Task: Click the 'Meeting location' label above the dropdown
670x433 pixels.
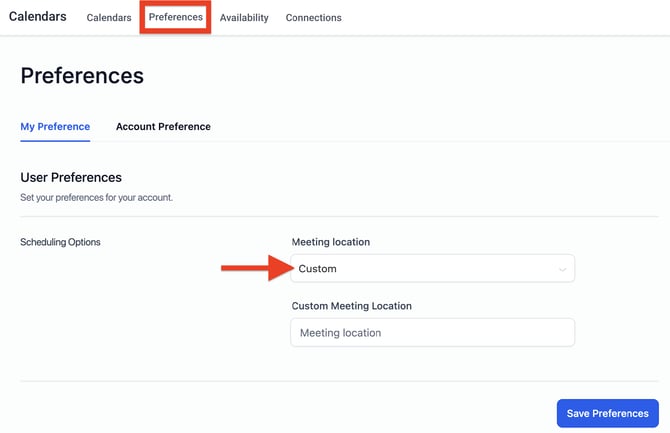Action: [x=331, y=242]
